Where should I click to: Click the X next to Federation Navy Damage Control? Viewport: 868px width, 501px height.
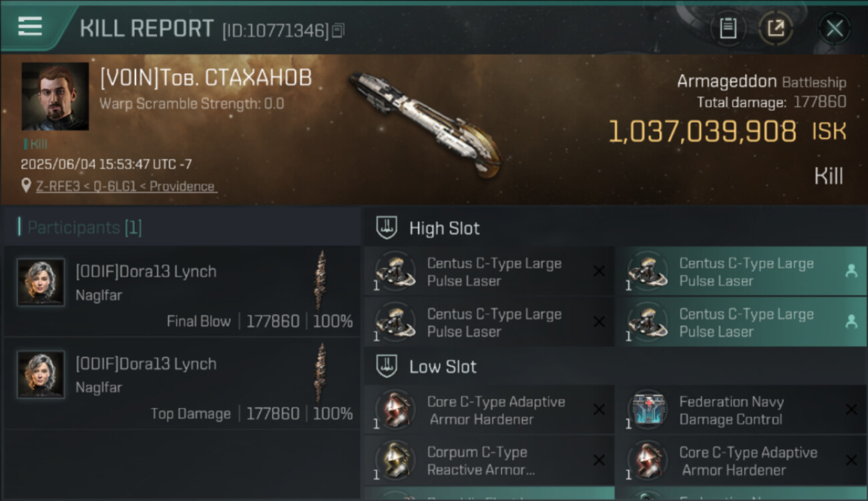click(x=851, y=409)
